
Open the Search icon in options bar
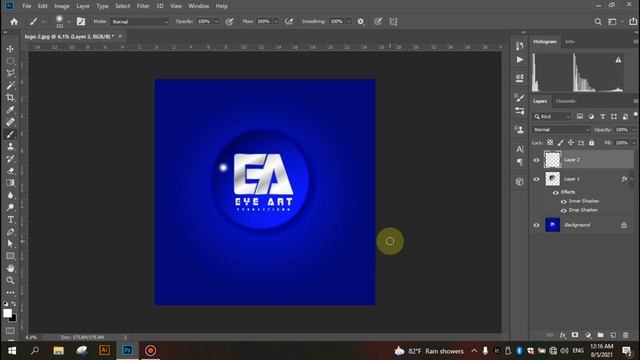point(598,22)
